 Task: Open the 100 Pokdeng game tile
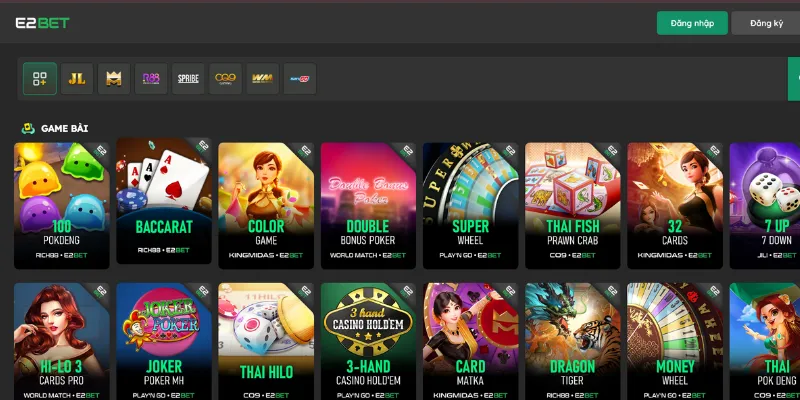tap(62, 206)
